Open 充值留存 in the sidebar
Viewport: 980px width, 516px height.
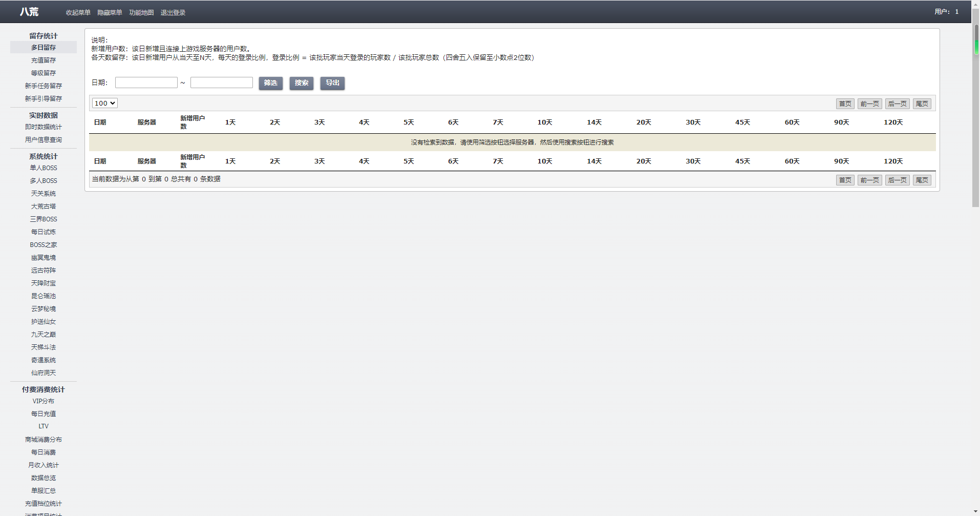pyautogui.click(x=44, y=60)
